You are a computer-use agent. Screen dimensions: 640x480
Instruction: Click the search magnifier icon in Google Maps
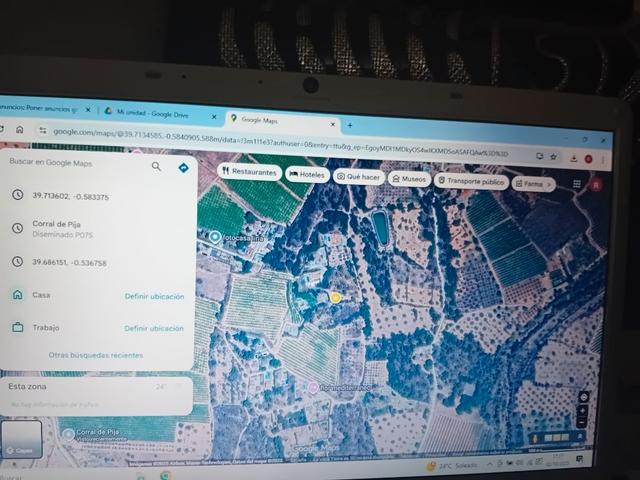tap(156, 166)
